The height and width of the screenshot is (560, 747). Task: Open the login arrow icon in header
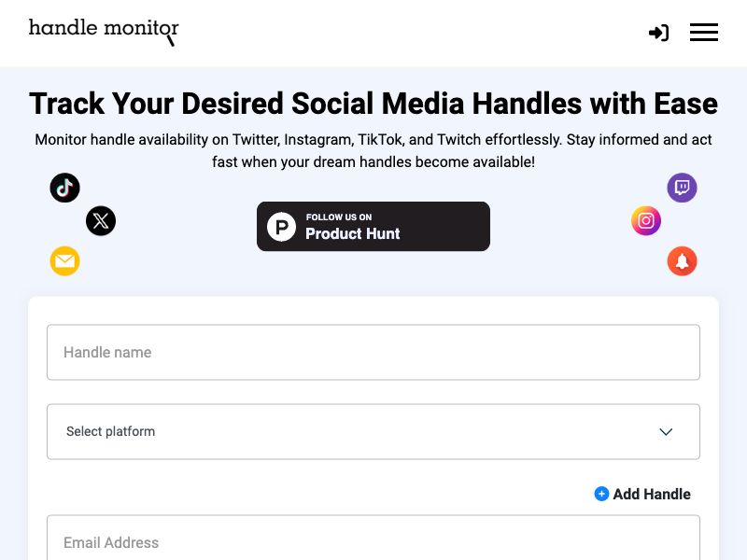click(659, 33)
